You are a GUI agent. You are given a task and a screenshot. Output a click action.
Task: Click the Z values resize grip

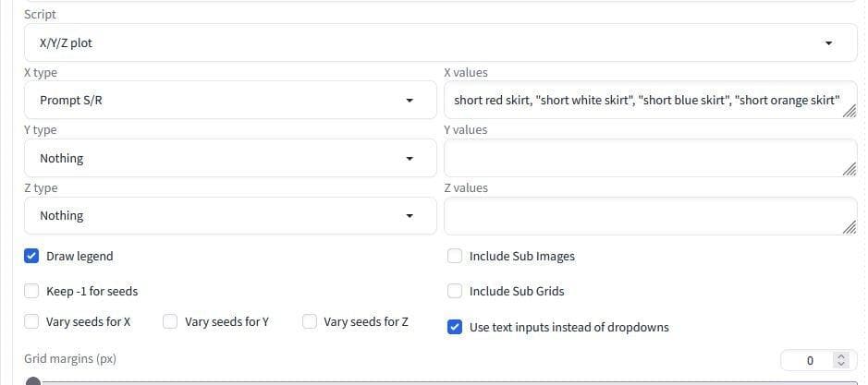tap(850, 227)
